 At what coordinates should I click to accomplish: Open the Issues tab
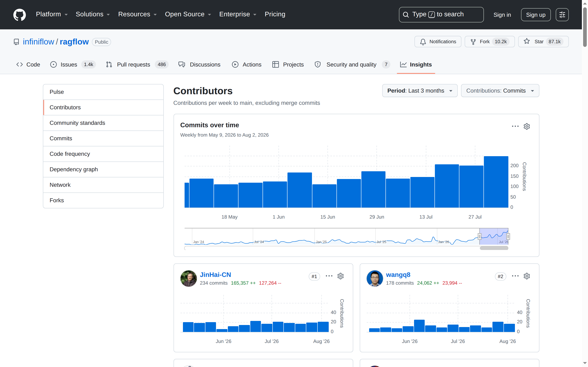coord(73,65)
